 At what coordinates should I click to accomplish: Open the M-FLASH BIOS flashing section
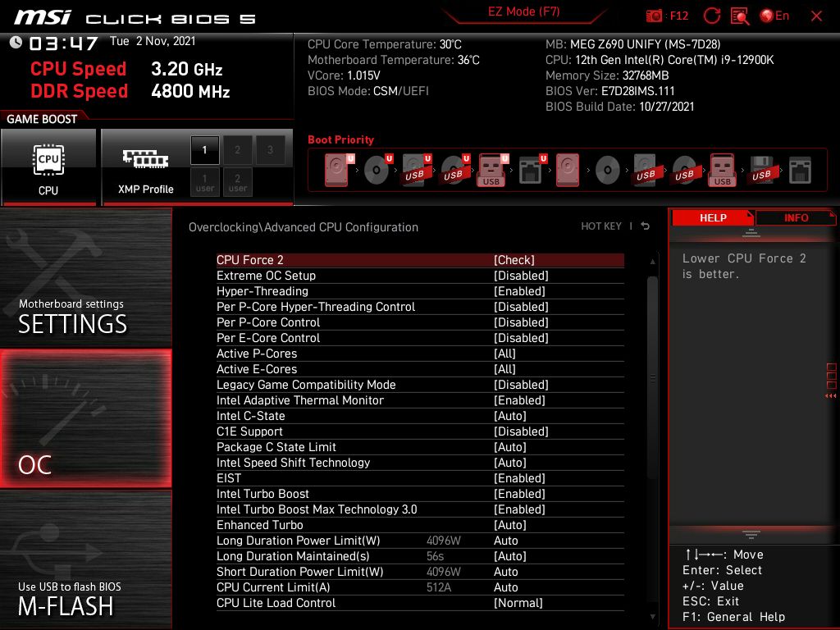pyautogui.click(x=85, y=559)
